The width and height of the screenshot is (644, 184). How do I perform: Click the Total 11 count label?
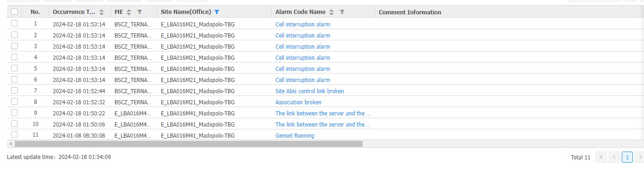click(581, 158)
